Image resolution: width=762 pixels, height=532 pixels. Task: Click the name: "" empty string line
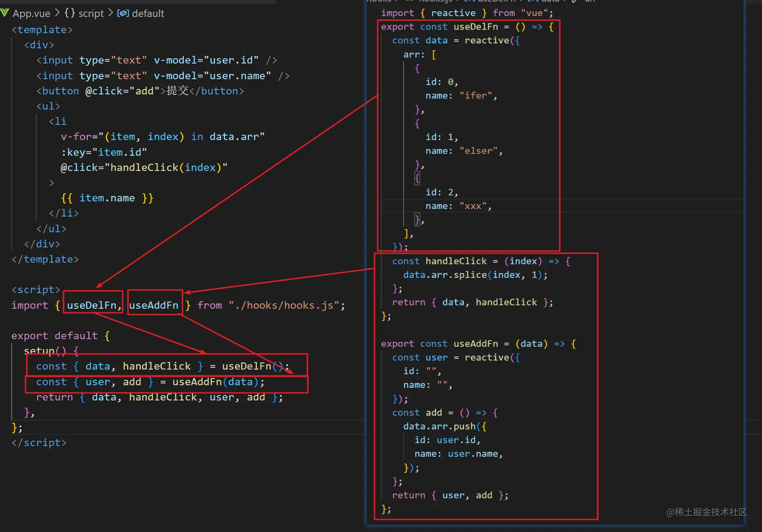[x=428, y=385]
